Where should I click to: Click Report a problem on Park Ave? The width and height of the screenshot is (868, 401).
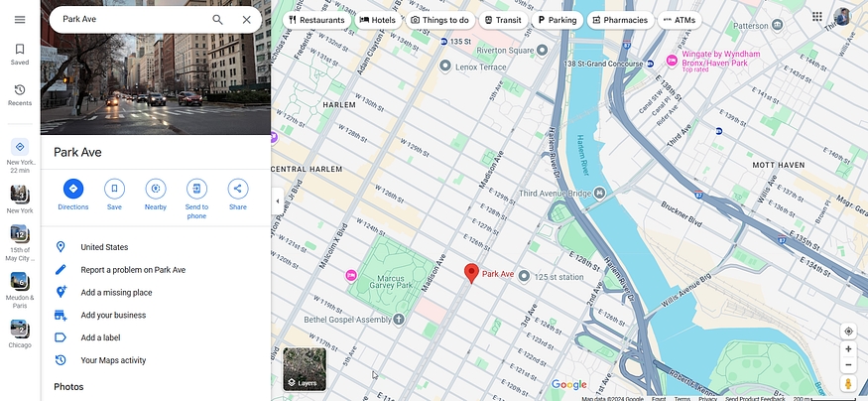pos(133,270)
